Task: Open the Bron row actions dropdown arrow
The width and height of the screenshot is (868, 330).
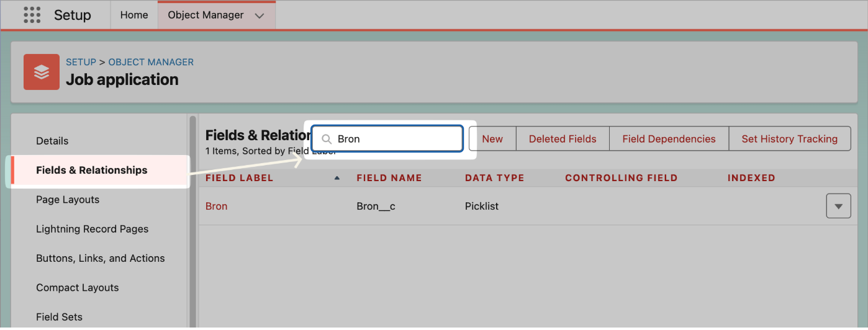Action: coord(838,206)
